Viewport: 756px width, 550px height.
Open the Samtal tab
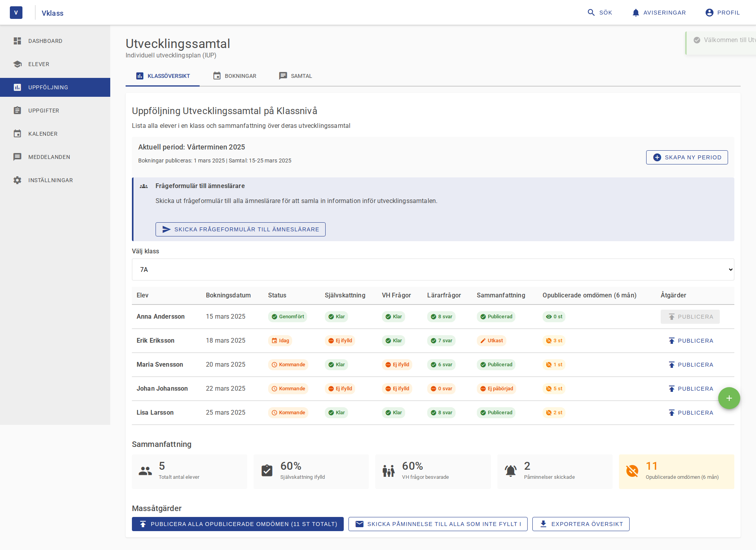tap(296, 76)
